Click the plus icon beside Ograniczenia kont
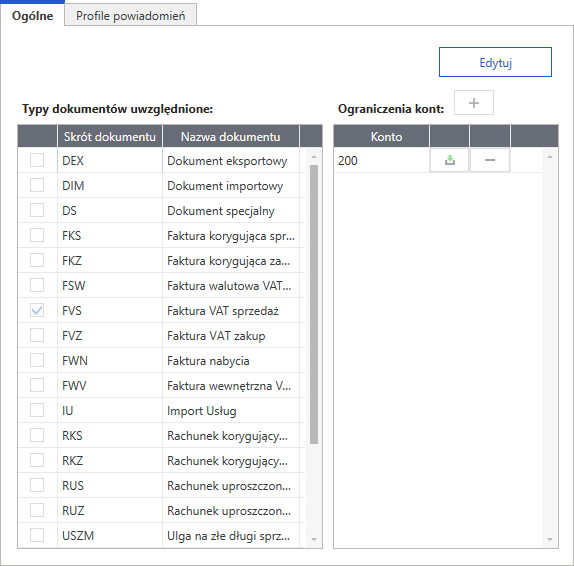This screenshot has width=574, height=566. [x=474, y=103]
